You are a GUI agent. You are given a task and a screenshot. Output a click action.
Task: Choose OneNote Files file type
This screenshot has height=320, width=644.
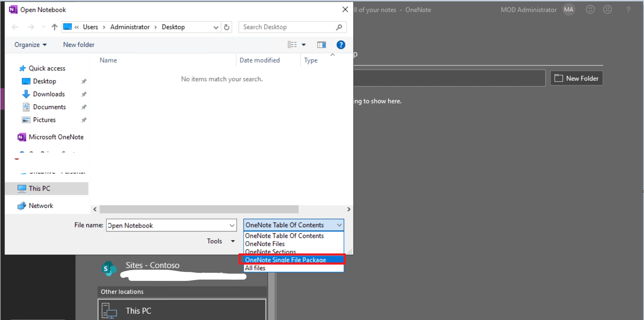[294, 244]
